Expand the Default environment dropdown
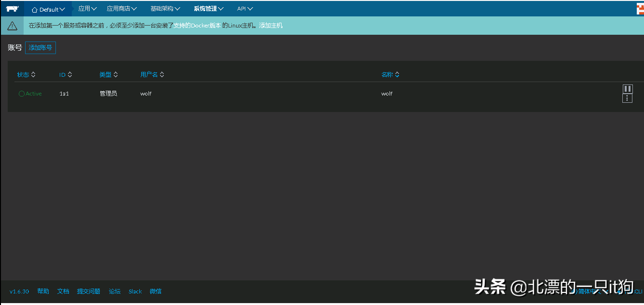 48,9
